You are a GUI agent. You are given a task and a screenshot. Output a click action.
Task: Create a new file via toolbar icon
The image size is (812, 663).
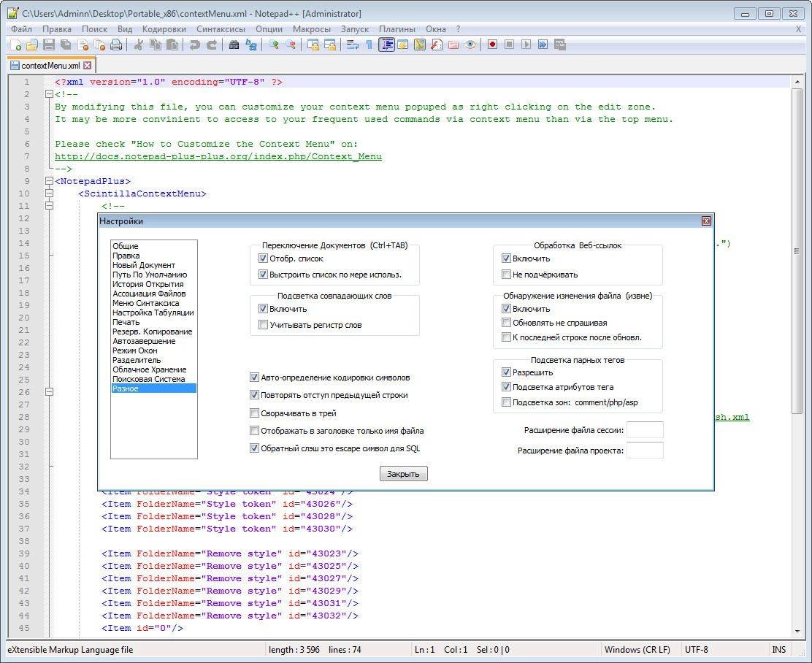(x=15, y=45)
